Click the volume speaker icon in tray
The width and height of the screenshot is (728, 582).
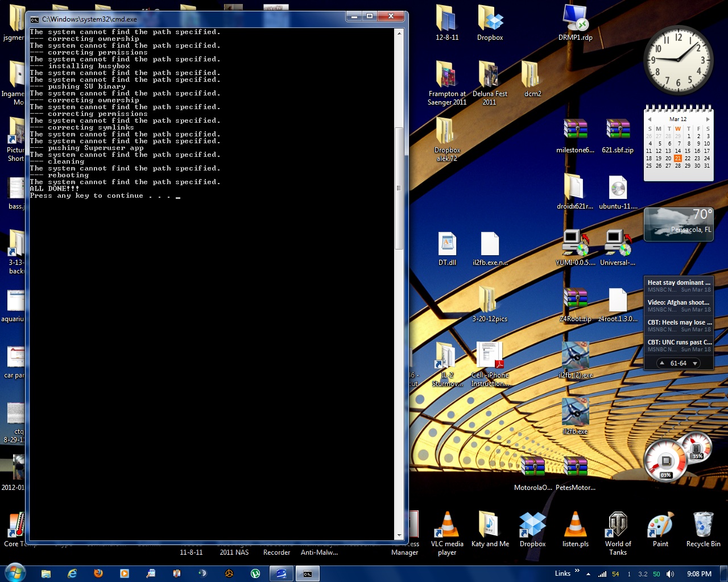pos(670,574)
